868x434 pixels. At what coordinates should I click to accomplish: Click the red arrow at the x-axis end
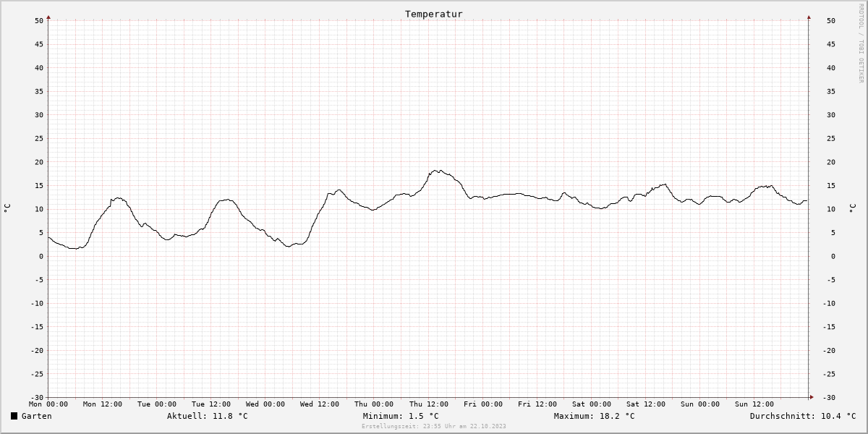812,397
